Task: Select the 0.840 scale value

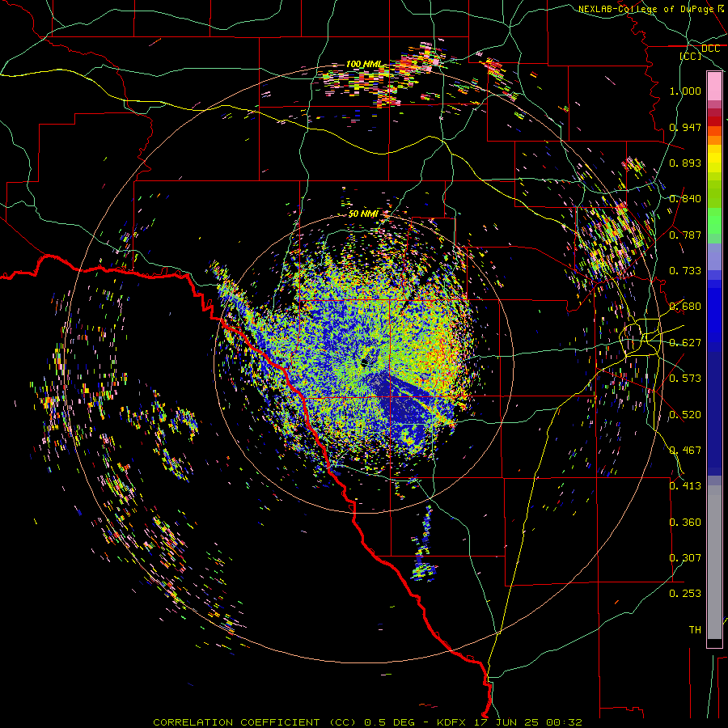Action: 685,199
